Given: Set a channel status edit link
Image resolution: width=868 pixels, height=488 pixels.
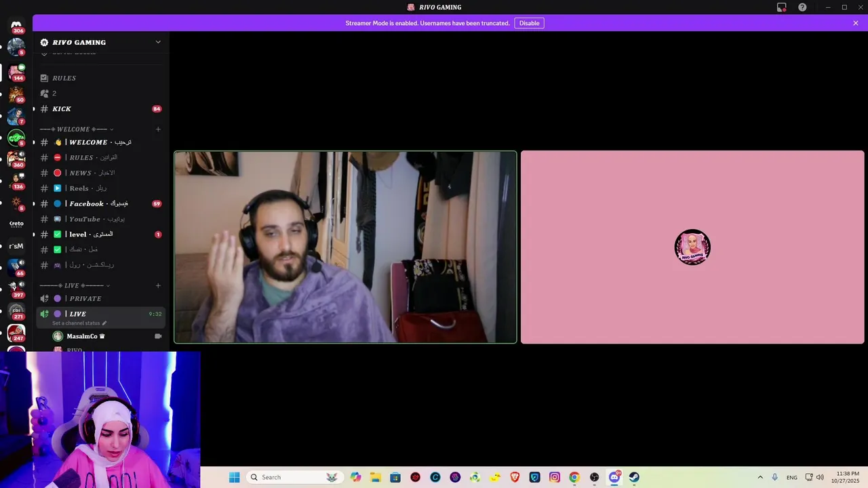Looking at the screenshot, I should coord(79,323).
